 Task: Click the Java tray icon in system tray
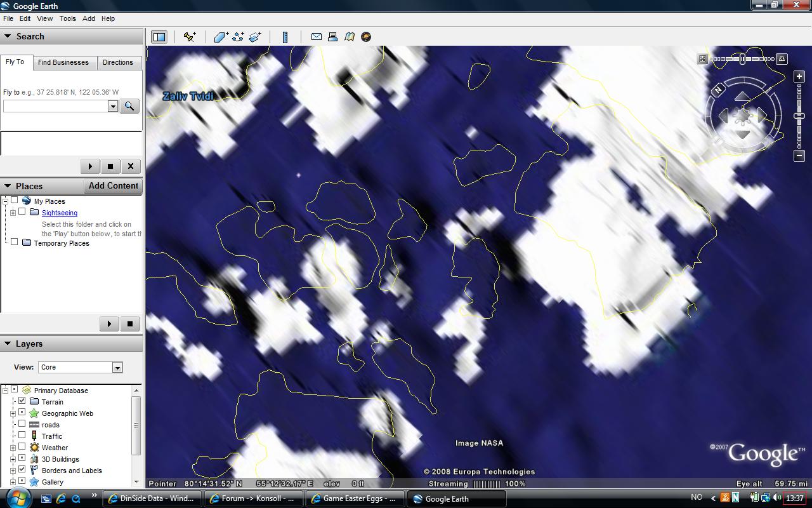tap(725, 498)
